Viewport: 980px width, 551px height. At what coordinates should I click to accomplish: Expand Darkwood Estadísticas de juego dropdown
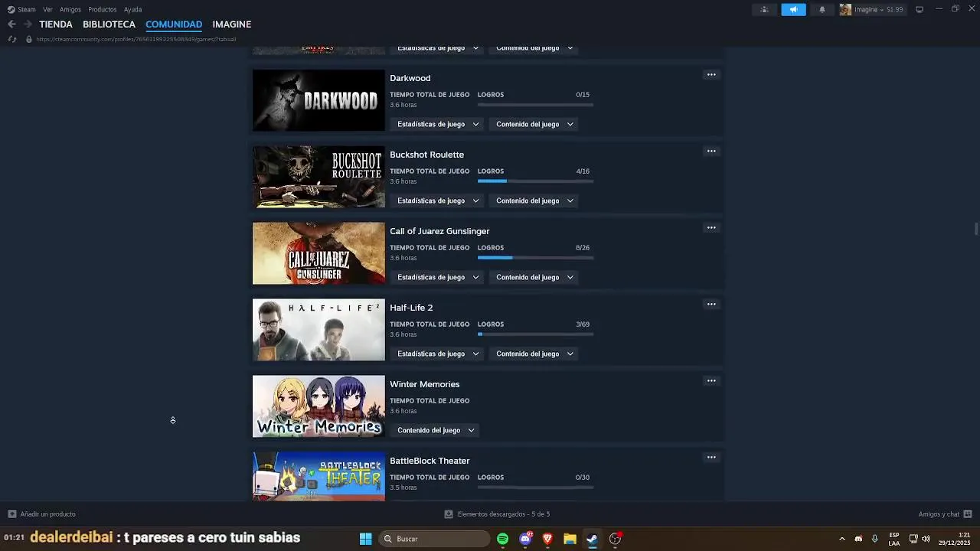coord(438,124)
